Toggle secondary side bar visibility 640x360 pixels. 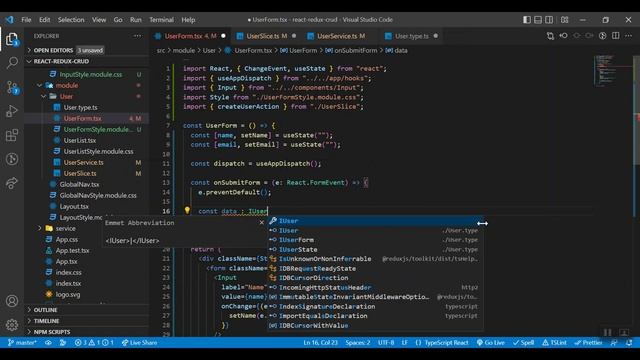[x=549, y=20]
